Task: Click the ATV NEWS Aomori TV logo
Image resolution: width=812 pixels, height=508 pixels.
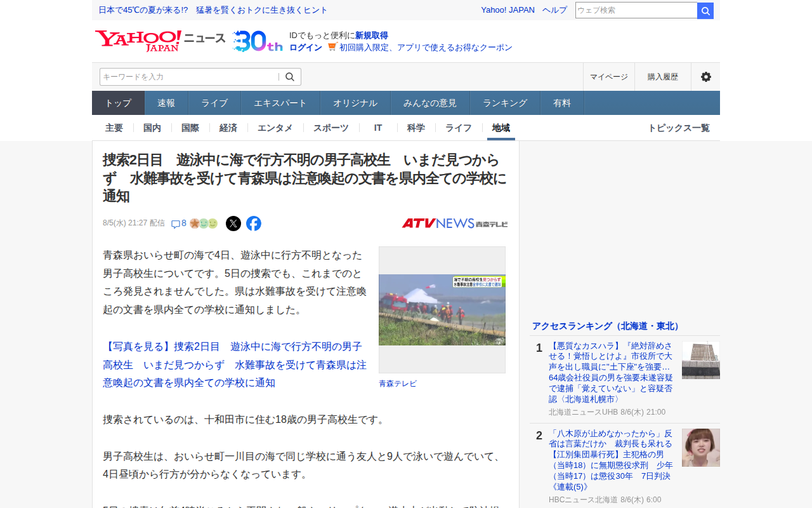Action: [x=455, y=224]
